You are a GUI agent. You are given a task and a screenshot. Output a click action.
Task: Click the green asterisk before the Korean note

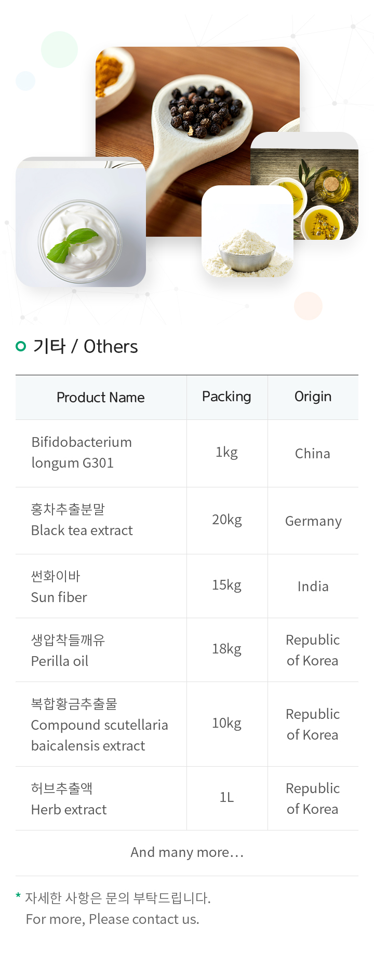(x=18, y=896)
